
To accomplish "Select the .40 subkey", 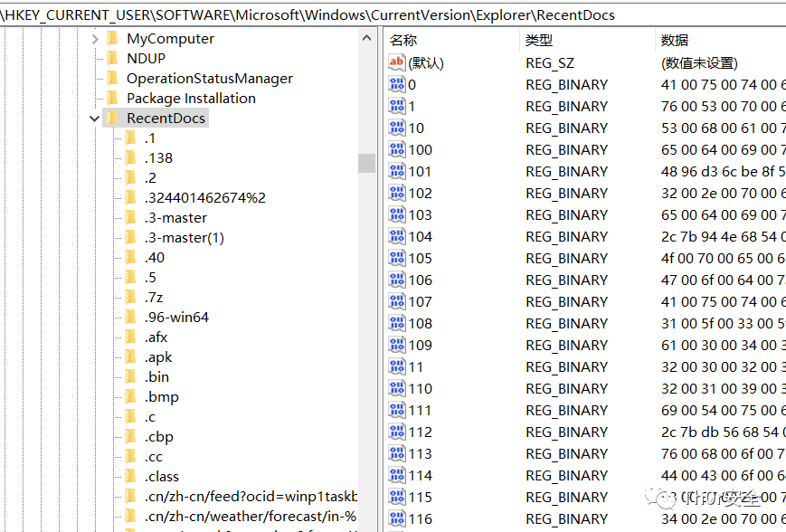I will click(155, 258).
